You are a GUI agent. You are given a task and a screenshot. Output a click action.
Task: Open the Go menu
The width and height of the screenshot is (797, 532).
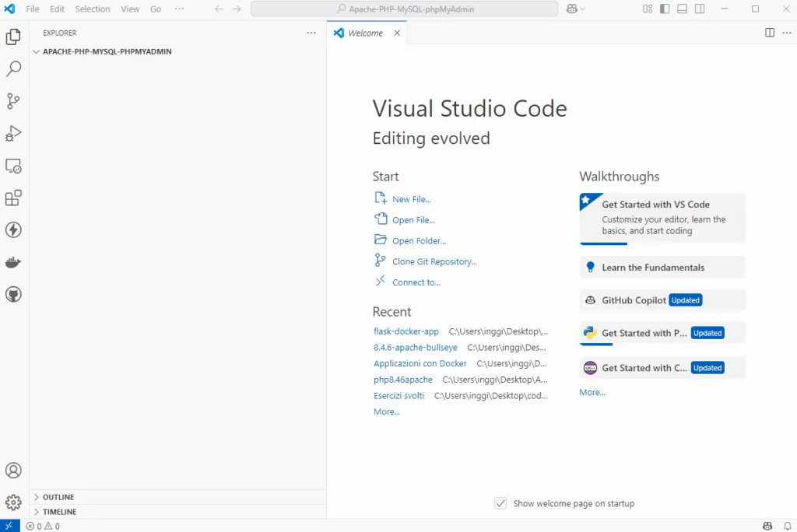(x=156, y=9)
